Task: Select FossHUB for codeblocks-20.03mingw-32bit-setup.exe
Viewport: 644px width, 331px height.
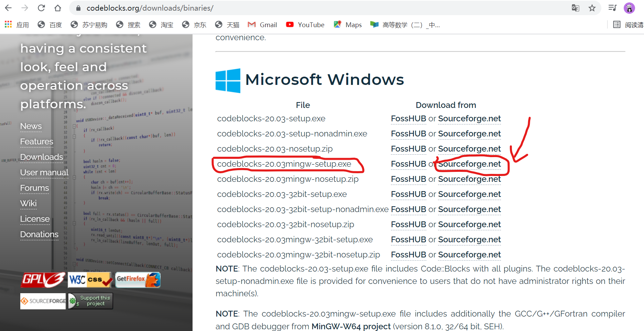Action: click(x=408, y=240)
